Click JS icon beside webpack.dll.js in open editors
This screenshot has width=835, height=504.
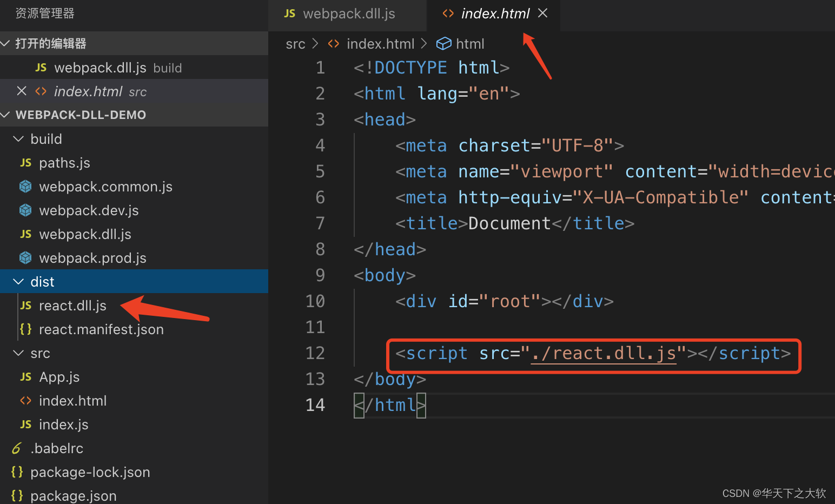41,68
